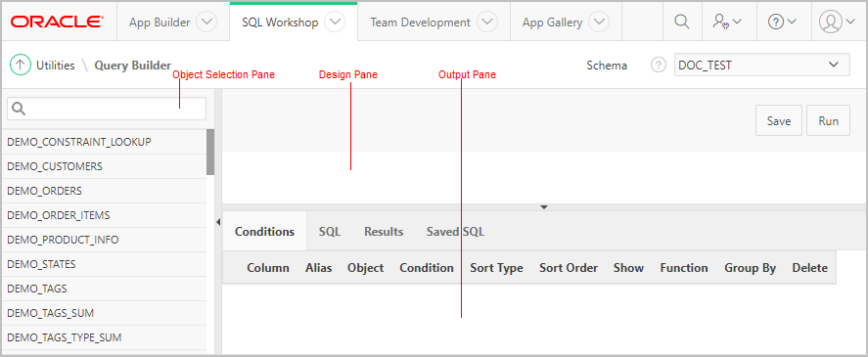868x357 pixels.
Task: Click the Save button
Action: coord(779,120)
